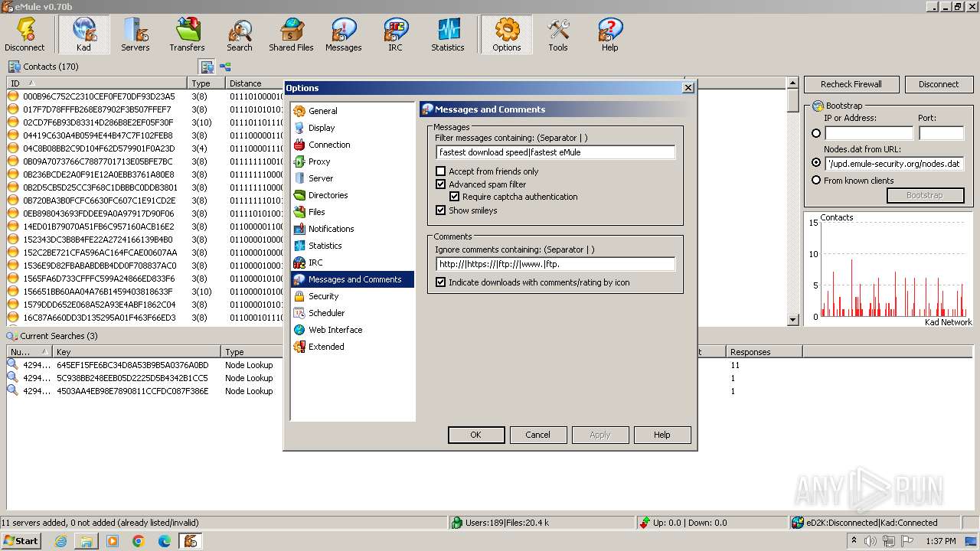Select Notifications options page
This screenshot has width=980, height=551.
tap(331, 229)
